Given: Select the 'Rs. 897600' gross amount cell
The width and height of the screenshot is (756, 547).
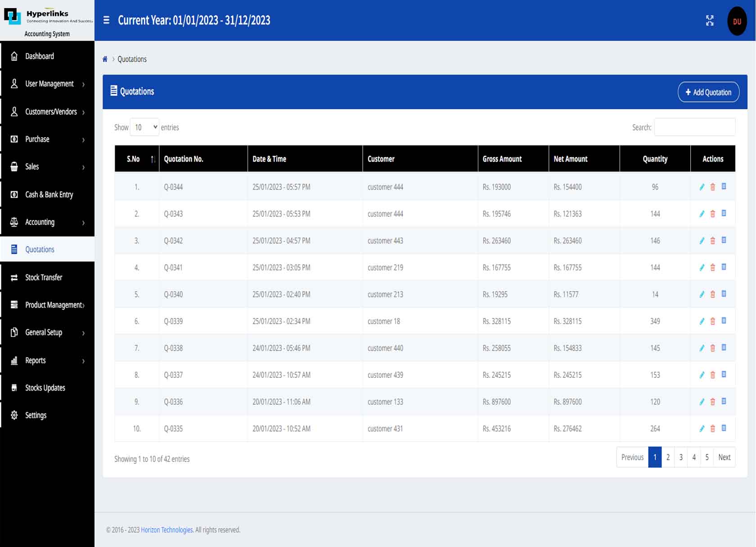Looking at the screenshot, I should tap(513, 402).
